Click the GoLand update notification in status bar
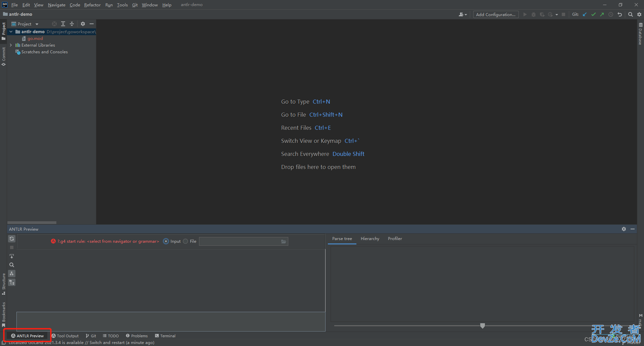Image resolution: width=644 pixels, height=346 pixels. (x=81, y=343)
